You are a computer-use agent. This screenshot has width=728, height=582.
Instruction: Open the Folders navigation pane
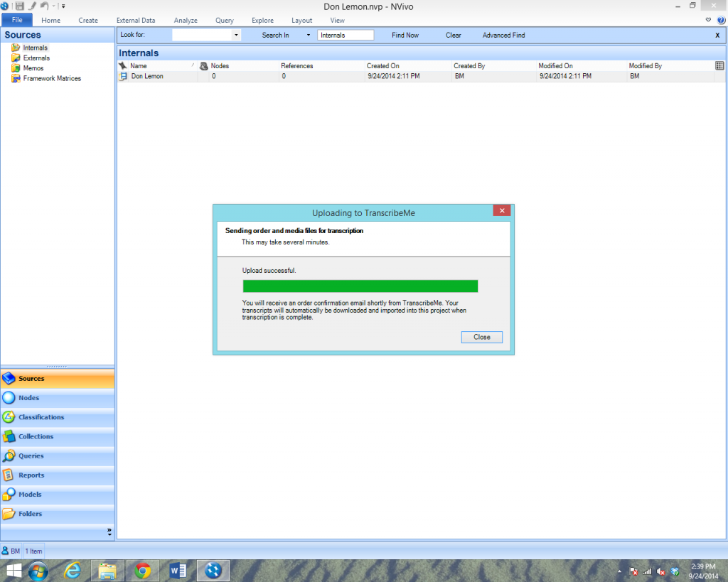[x=58, y=514]
